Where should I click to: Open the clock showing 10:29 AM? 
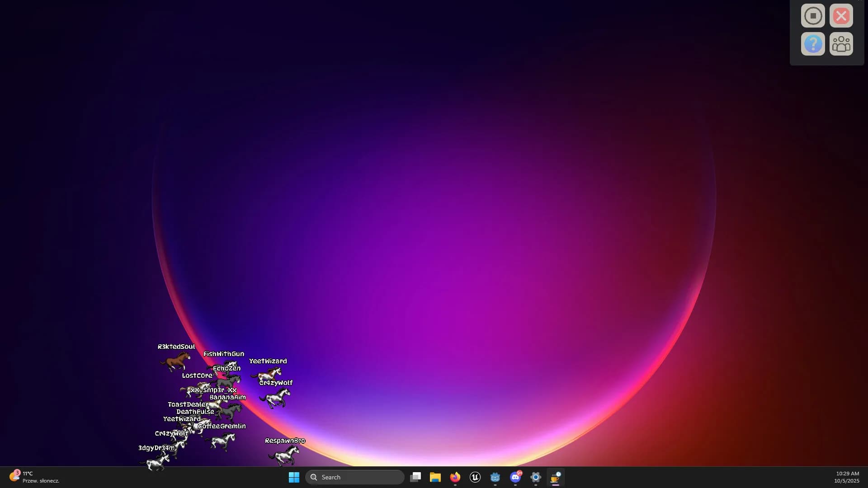point(847,477)
